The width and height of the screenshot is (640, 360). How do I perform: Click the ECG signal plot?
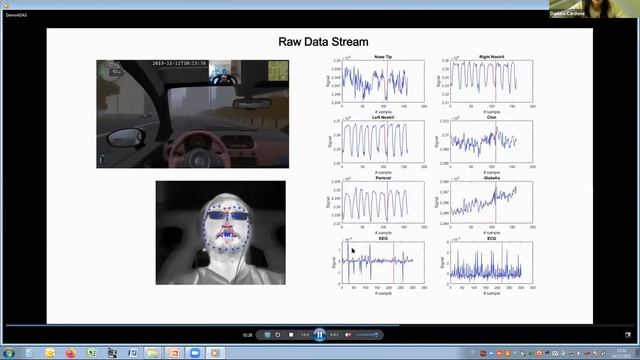491,262
